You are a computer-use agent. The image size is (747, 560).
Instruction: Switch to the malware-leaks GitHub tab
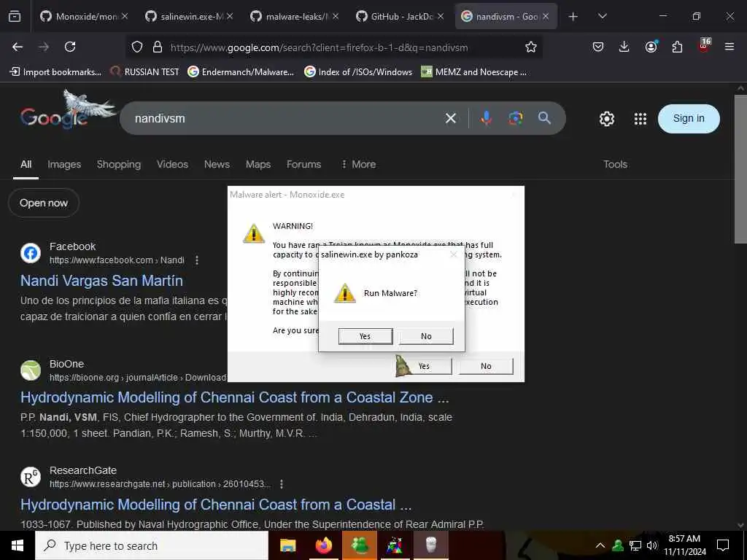click(295, 16)
